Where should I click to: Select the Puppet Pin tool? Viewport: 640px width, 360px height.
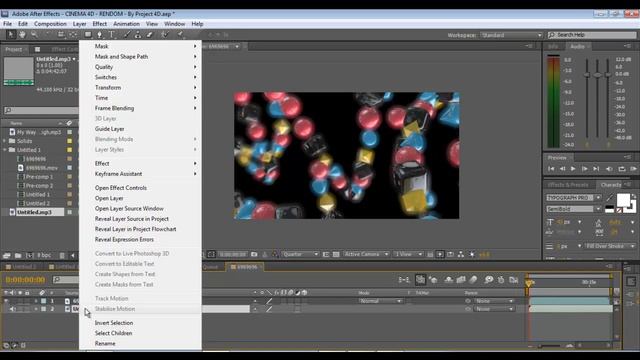[180, 35]
